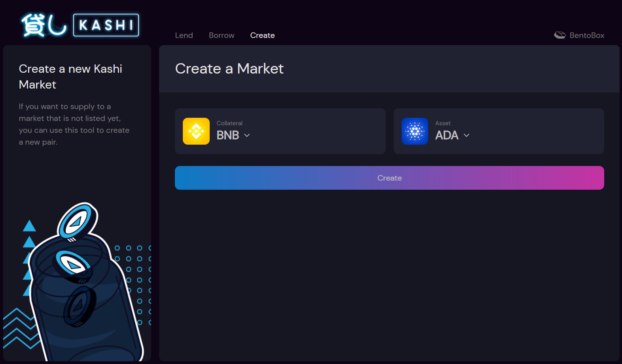Viewport: 622px width, 364px height.
Task: Switch to the Borrow tab
Action: pyautogui.click(x=222, y=35)
